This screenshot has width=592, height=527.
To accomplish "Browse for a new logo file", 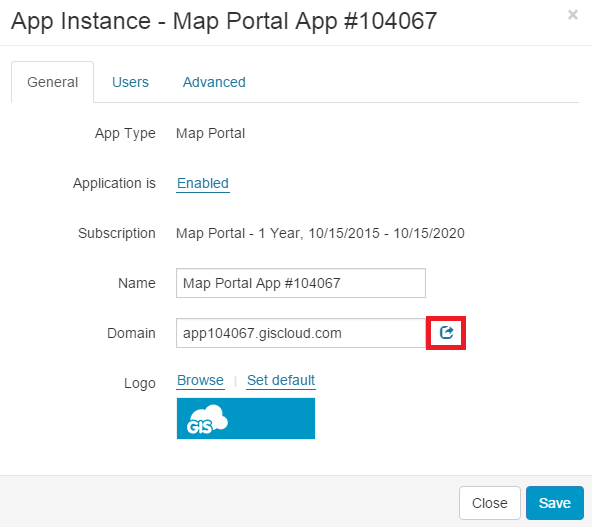I will pos(200,380).
